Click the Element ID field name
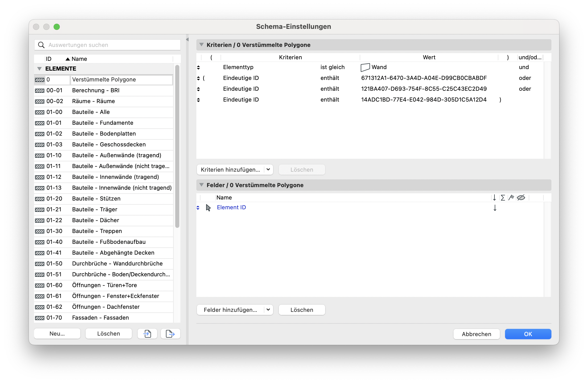Screen dimensions: 588x383 pyautogui.click(x=231, y=207)
